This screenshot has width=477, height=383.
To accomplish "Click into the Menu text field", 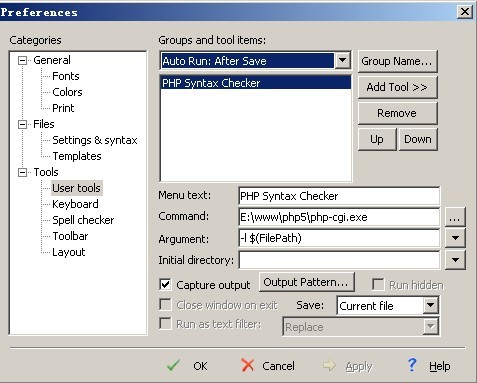I will click(339, 196).
